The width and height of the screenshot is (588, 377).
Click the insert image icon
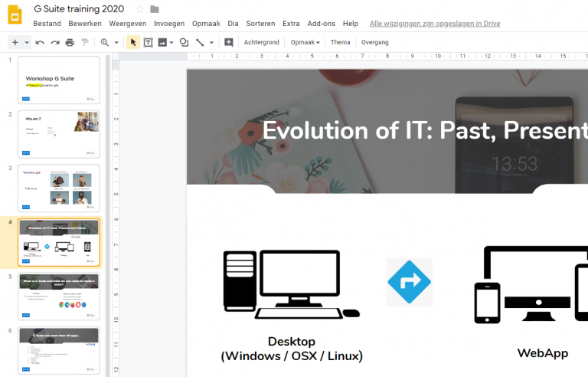[x=162, y=42]
